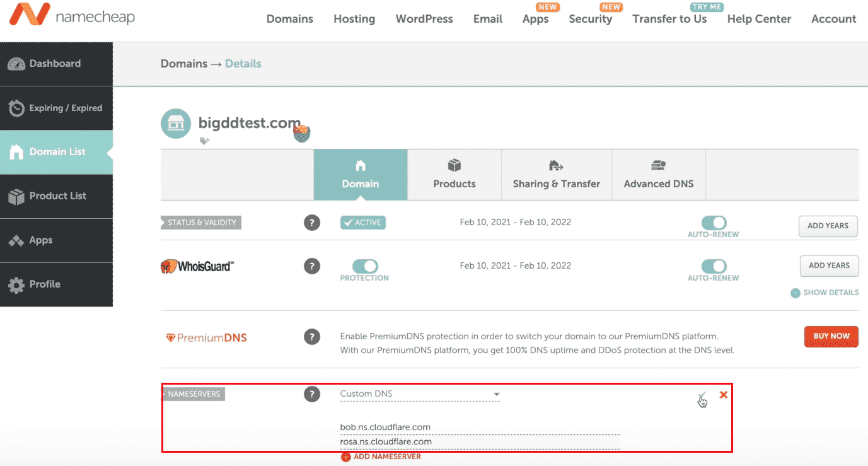Open the Dashboard sidebar item
Screen dimensions: 868x466
(x=56, y=64)
